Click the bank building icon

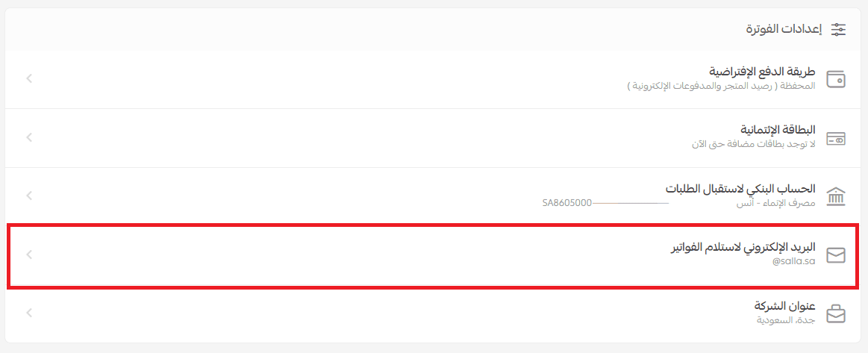coord(836,196)
